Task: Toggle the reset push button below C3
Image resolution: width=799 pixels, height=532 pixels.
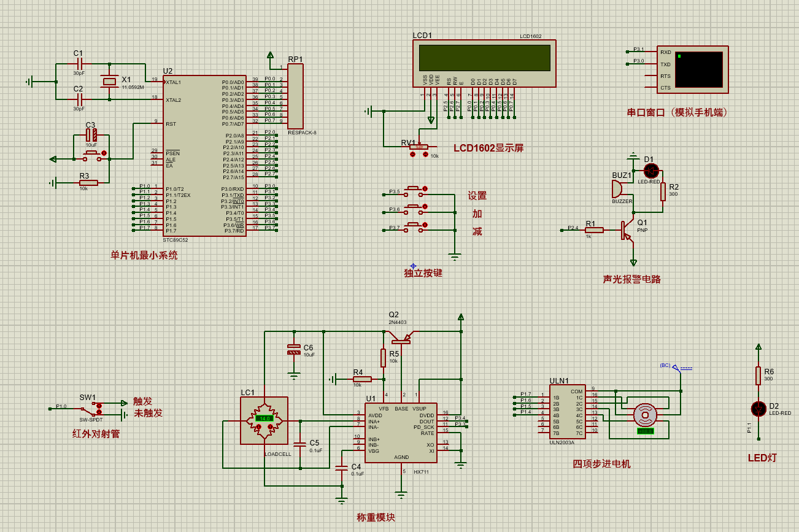Action: (93, 155)
